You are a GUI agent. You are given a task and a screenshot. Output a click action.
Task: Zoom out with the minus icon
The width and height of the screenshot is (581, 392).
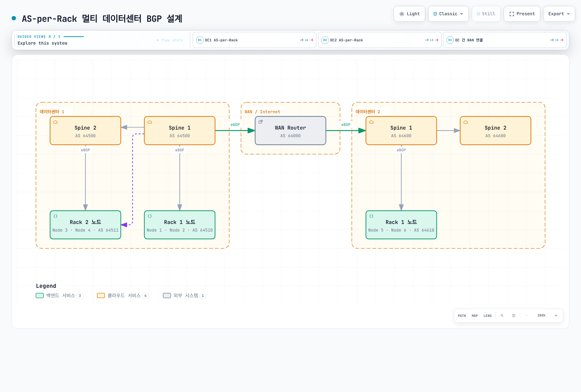(x=527, y=316)
